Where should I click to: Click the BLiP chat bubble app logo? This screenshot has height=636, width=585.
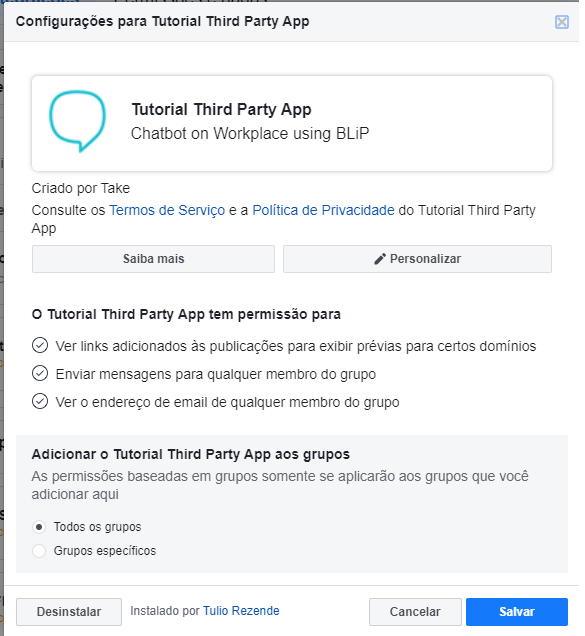[77, 121]
